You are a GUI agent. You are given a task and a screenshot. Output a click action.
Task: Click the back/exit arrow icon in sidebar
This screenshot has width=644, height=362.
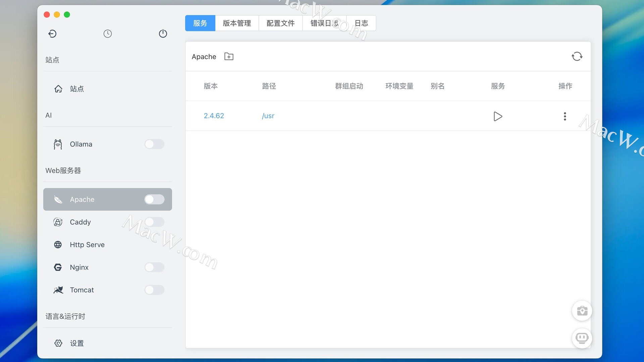tap(52, 34)
